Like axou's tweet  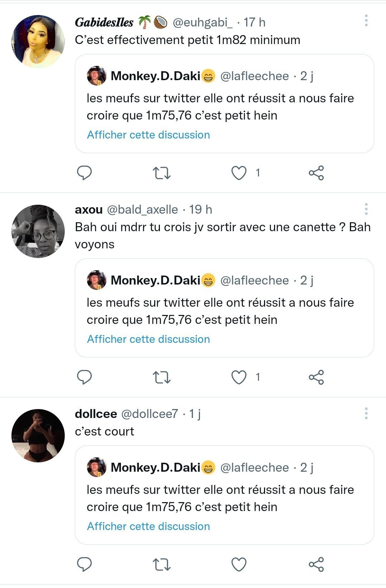pyautogui.click(x=239, y=377)
